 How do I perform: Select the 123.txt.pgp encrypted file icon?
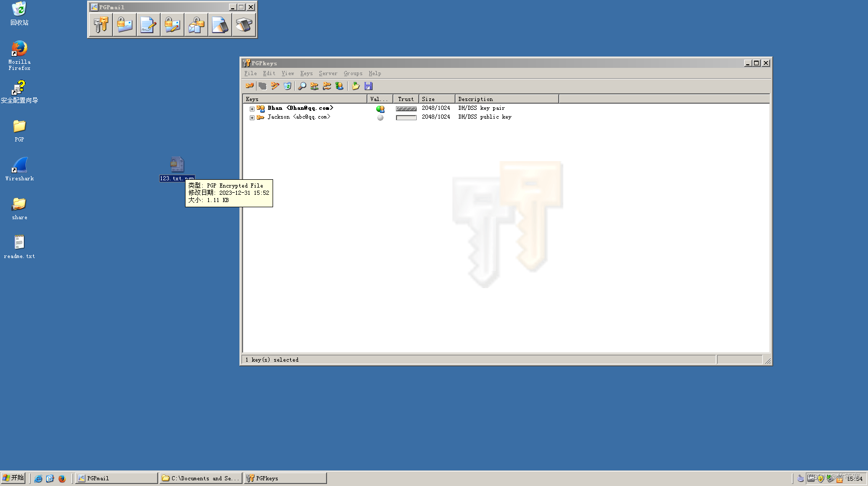coord(177,164)
